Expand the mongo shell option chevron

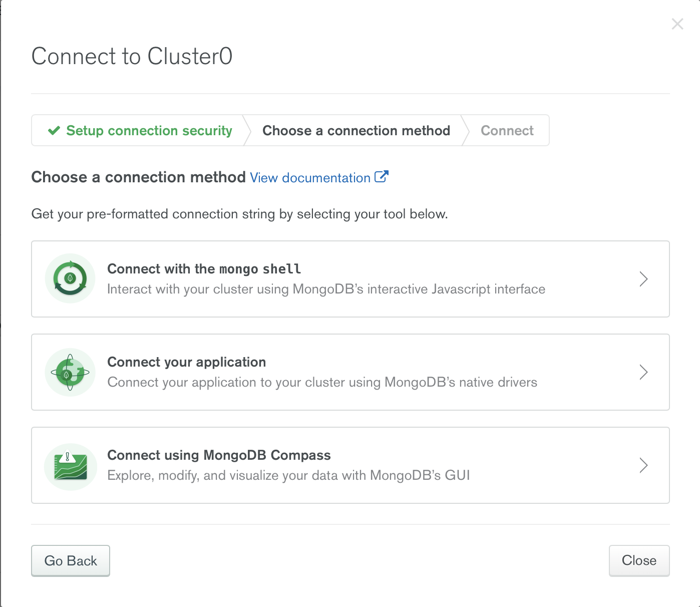point(644,279)
